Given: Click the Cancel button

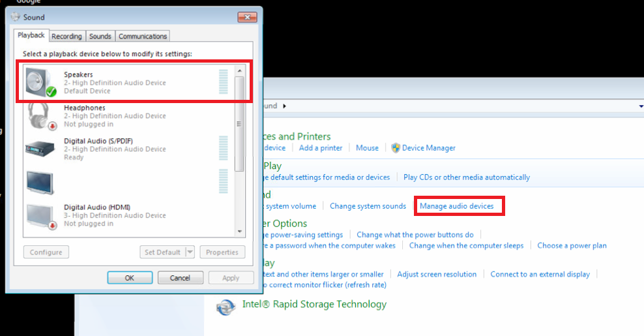Looking at the screenshot, I should (180, 278).
